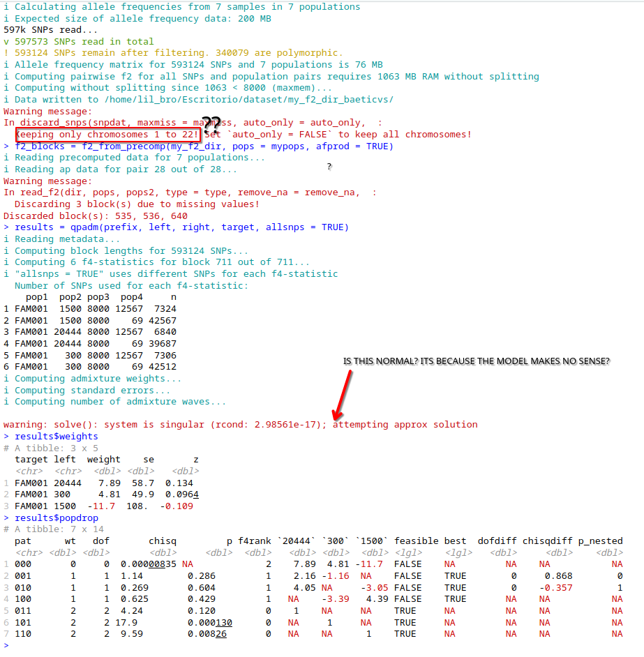Click the n value 42567 in f4 table
Screen dimensions: 644x657
coord(163,321)
